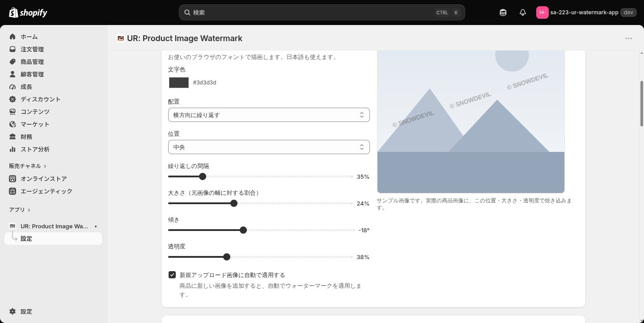Click the watermark sample preview image
This screenshot has width=644, height=323.
tap(471, 122)
